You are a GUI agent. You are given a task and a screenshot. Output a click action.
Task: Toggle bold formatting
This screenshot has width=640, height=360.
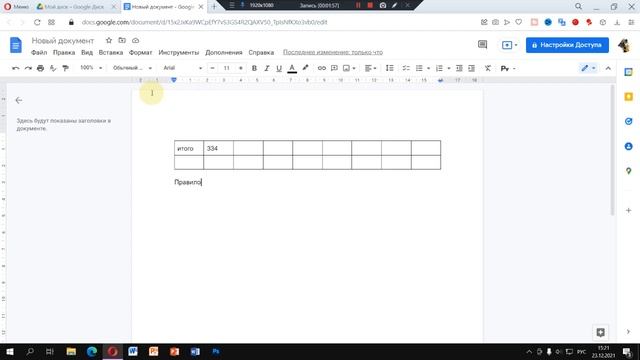click(254, 68)
